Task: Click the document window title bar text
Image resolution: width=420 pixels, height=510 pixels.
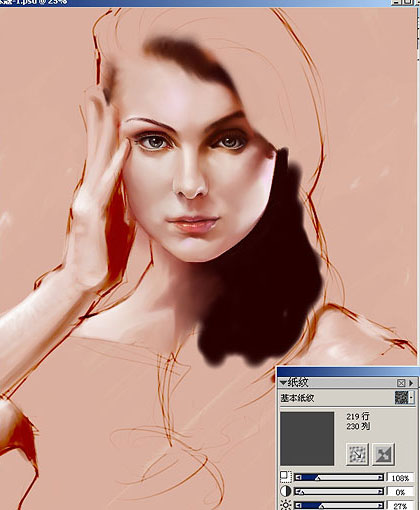Action: click(x=33, y=2)
